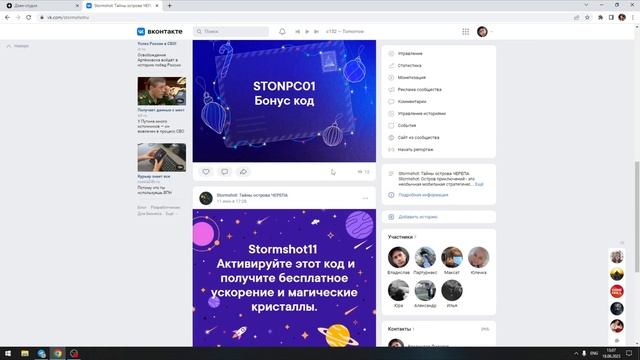Open the browser extensions puzzle icon
Viewport: 640px width, 360px height.
tap(600, 18)
